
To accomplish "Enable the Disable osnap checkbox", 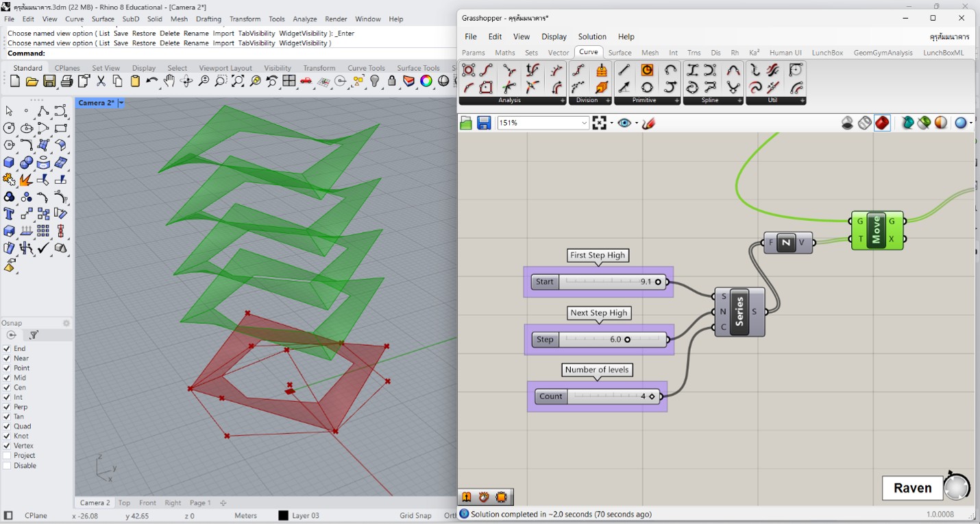I will [7, 466].
